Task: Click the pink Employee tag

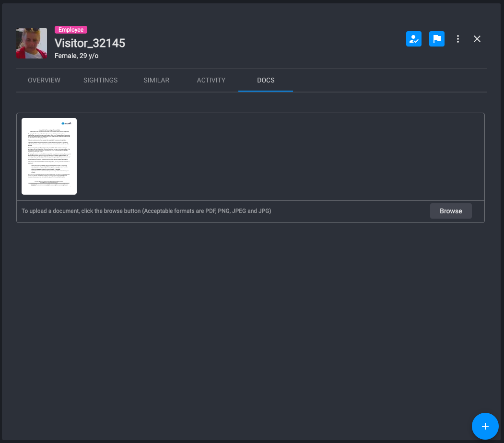Action: 71,30
